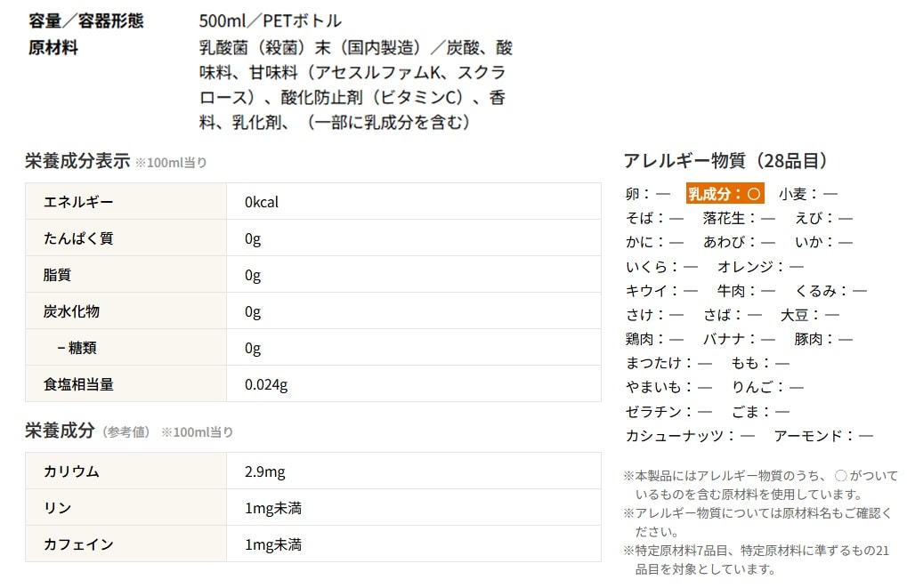907x588 pixels.
Task: Click the 0kcal energy value cell
Action: 262,202
